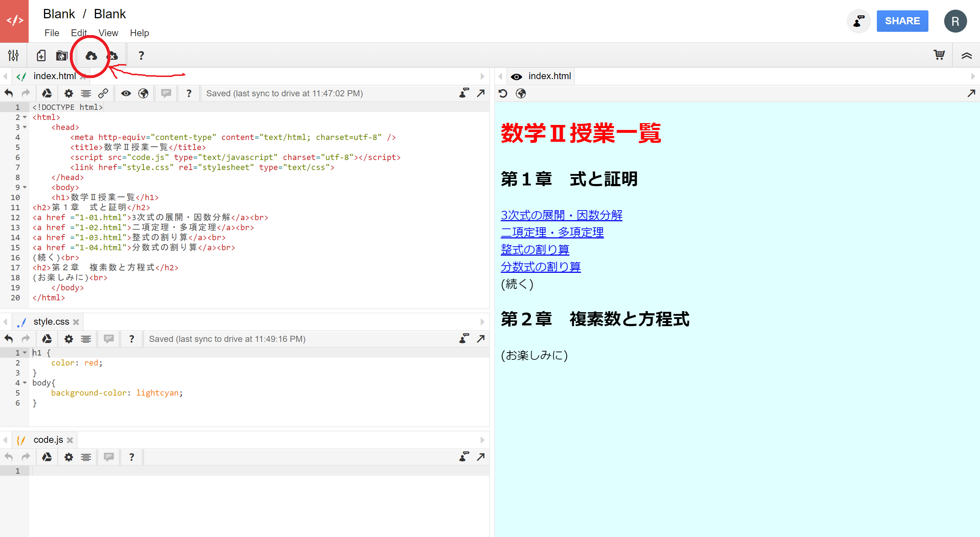Open the 3次式の展開・因数分解 link in preview
Screen dimensions: 980x537
coord(561,215)
